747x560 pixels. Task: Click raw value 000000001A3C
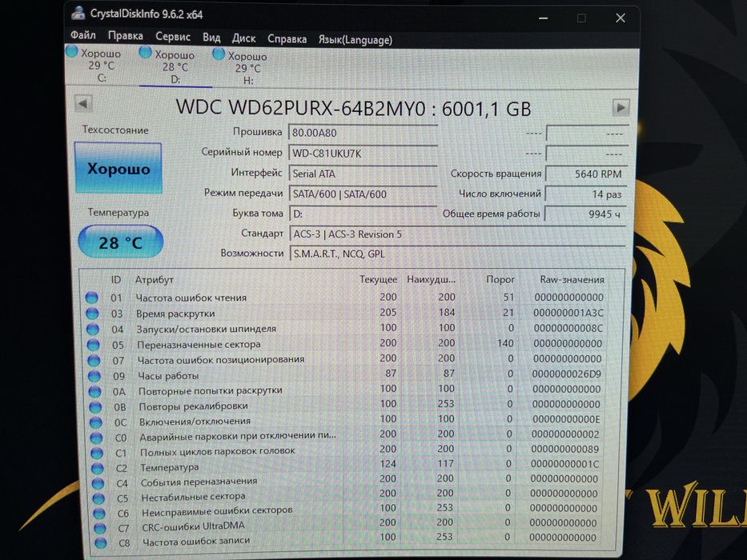568,312
